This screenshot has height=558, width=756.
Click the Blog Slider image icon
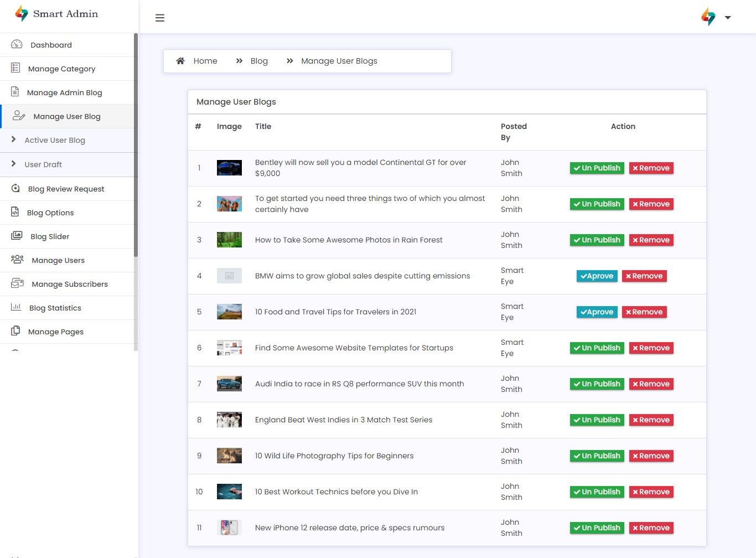coord(17,236)
